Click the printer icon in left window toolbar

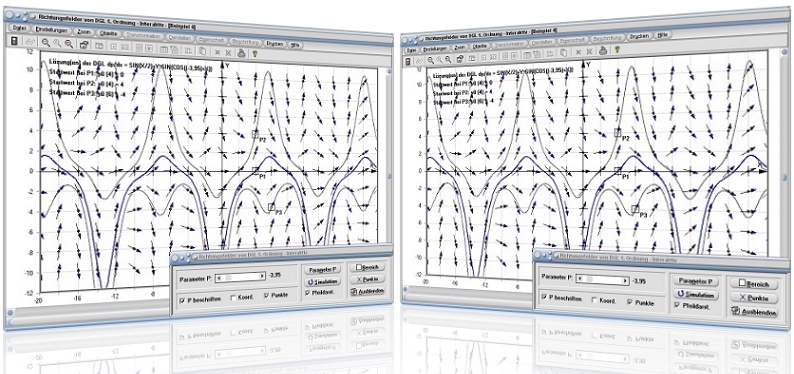tap(242, 53)
